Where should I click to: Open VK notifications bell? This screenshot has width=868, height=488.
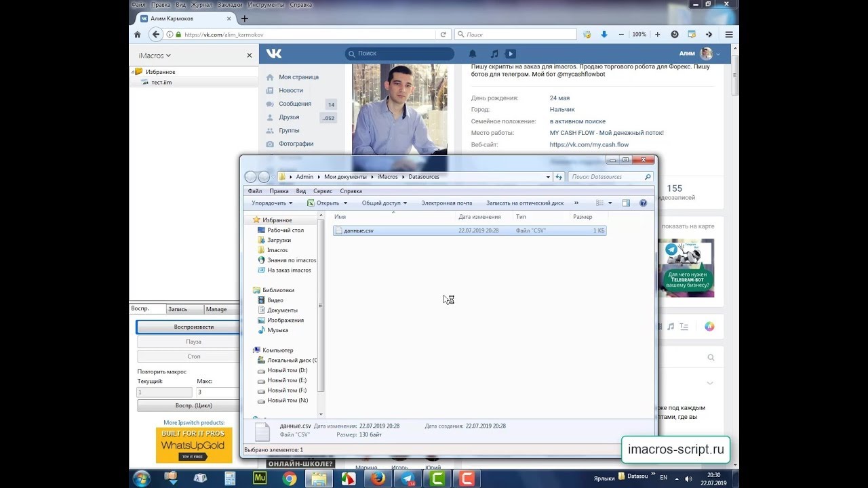tap(473, 54)
